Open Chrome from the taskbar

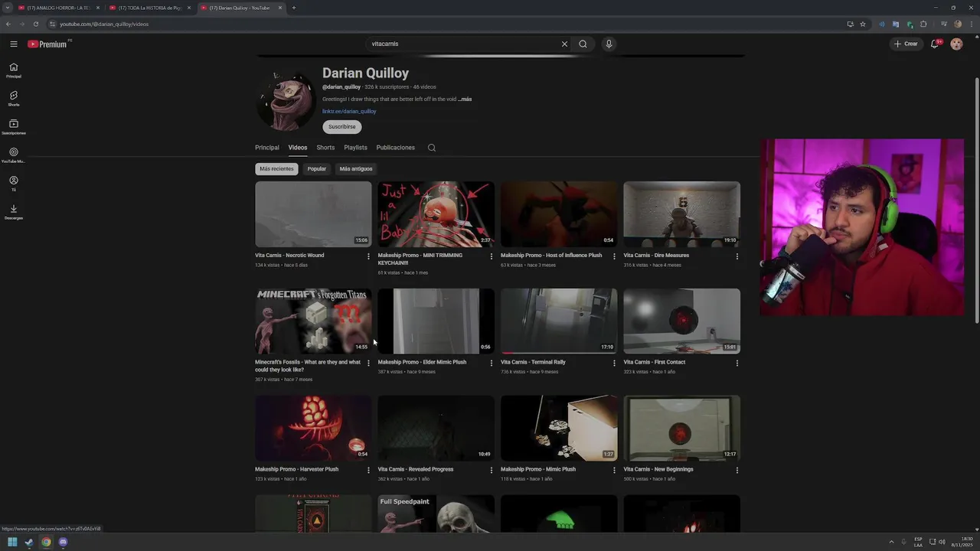(46, 542)
